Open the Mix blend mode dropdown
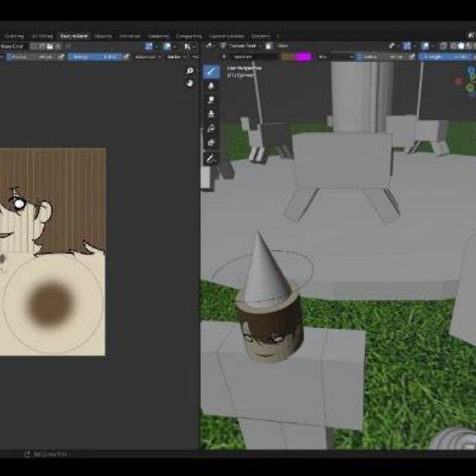476x476 pixels. [335, 57]
